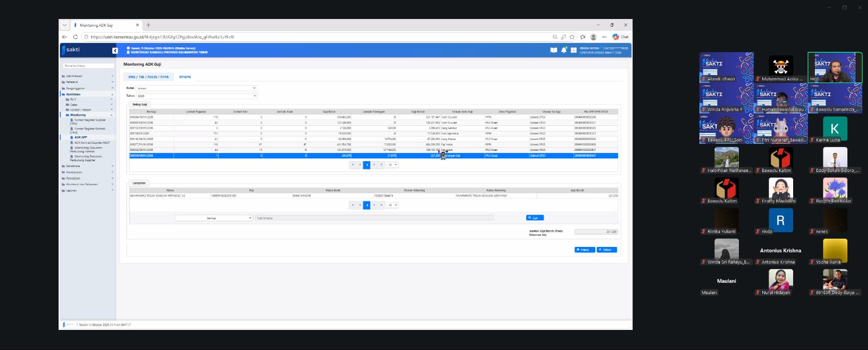Collapse the Komitmen menu
868x350 pixels.
click(x=87, y=94)
